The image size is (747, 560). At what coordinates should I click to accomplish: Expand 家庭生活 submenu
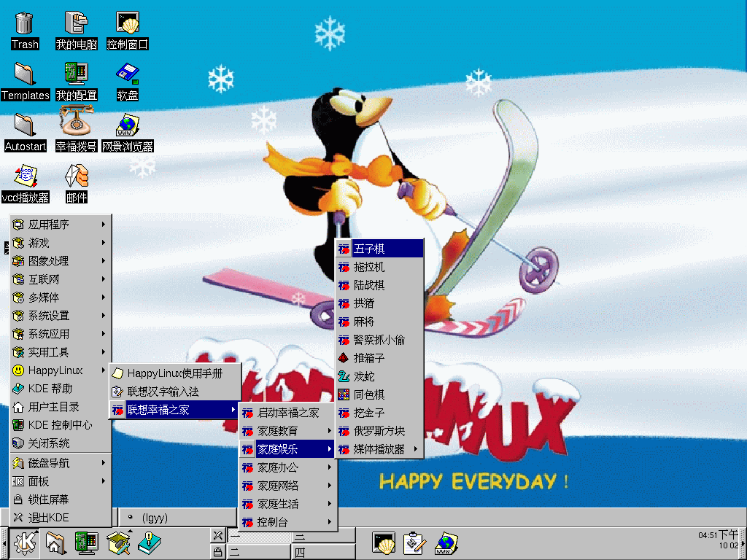tap(287, 504)
